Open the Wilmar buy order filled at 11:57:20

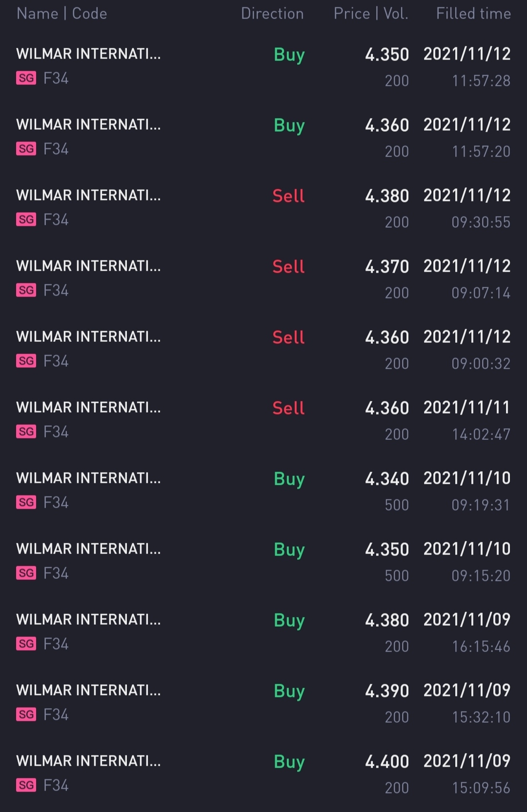coord(263,138)
